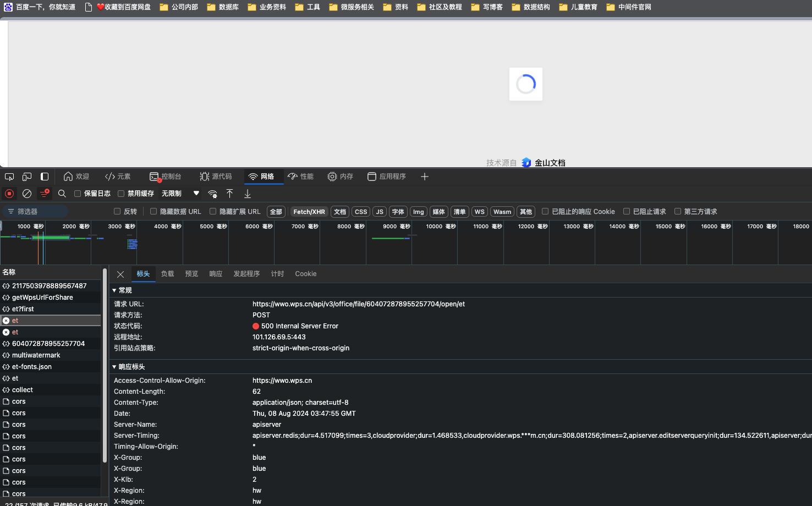Close the request details panel
This screenshot has height=506, width=812.
(x=120, y=274)
